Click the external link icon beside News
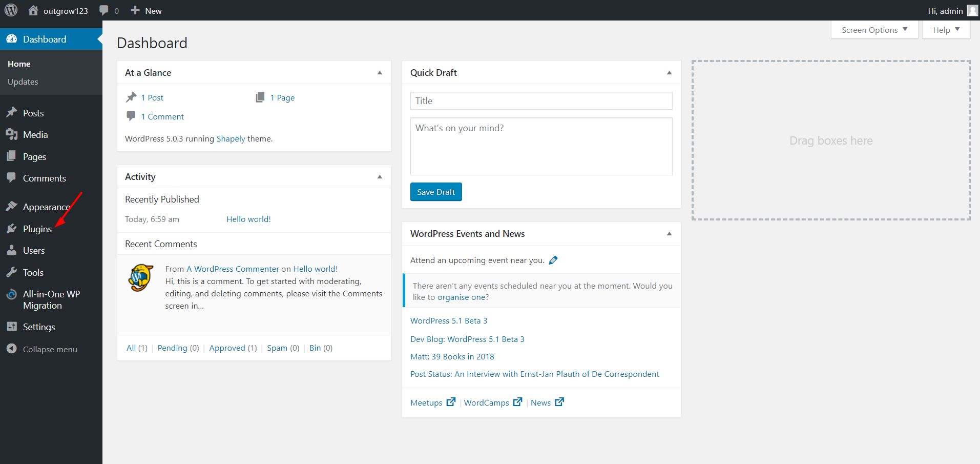The height and width of the screenshot is (464, 980). click(559, 402)
